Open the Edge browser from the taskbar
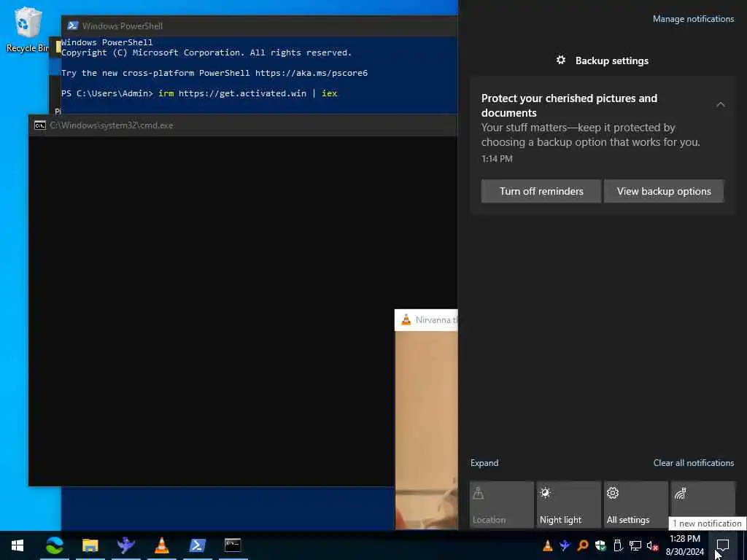Image resolution: width=747 pixels, height=560 pixels. (54, 545)
